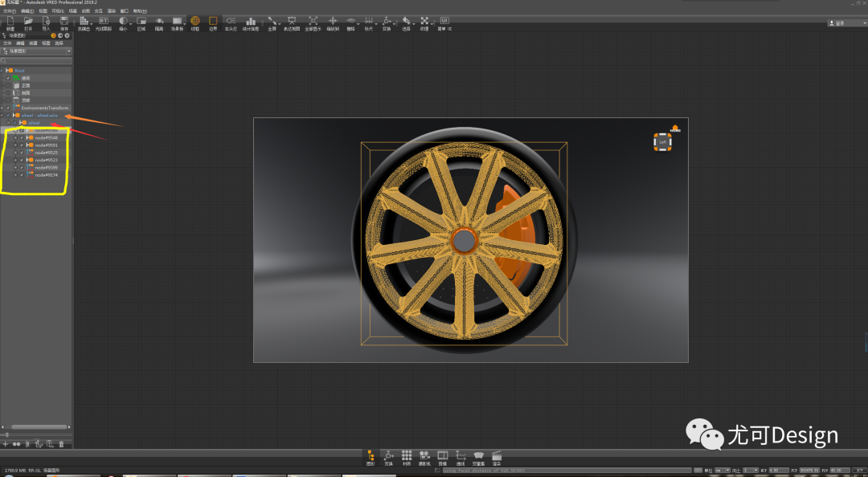This screenshot has height=477, width=868.
Task: Enable raytracing with the 光线跟踪 toolbar icon
Action: point(103,22)
